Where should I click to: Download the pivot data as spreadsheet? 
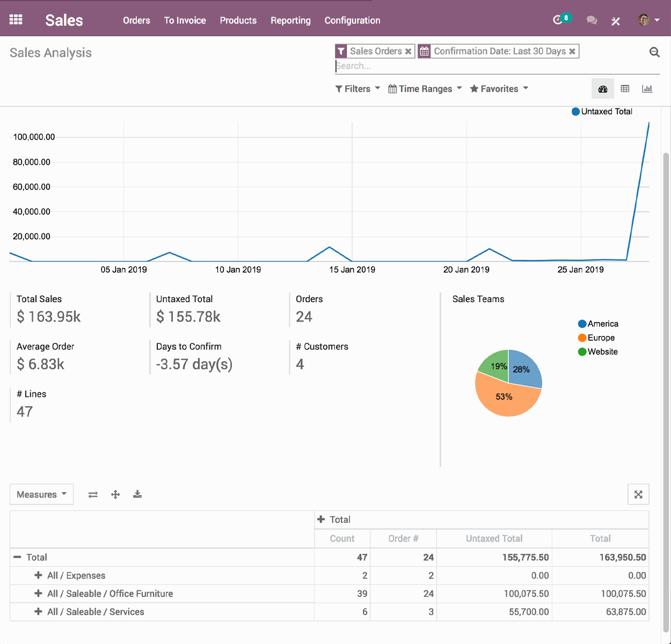tap(137, 494)
